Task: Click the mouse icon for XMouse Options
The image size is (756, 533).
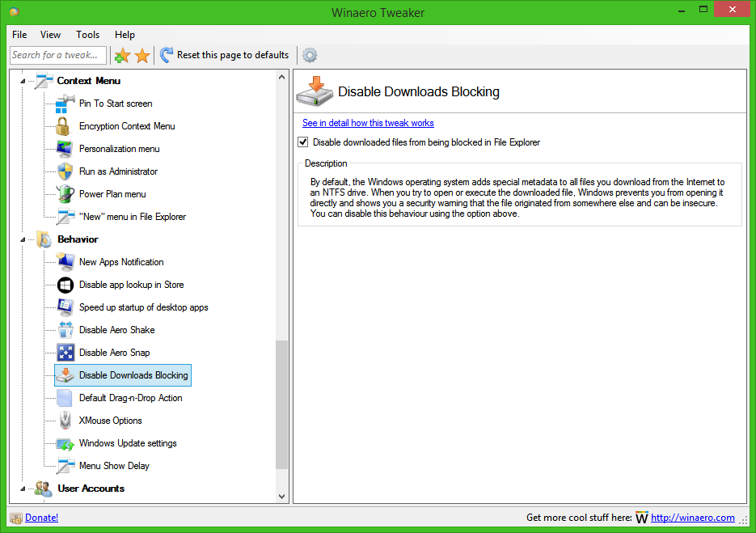Action: [65, 421]
